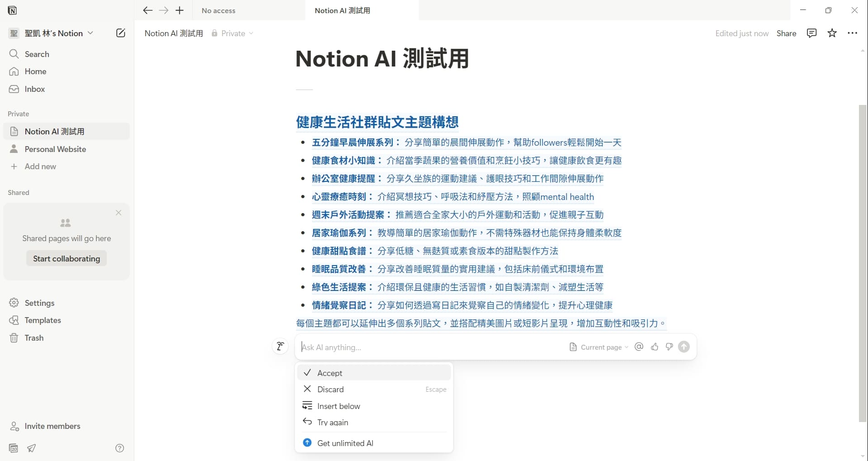868x461 pixels.
Task: Open the Trash
Action: (x=33, y=337)
